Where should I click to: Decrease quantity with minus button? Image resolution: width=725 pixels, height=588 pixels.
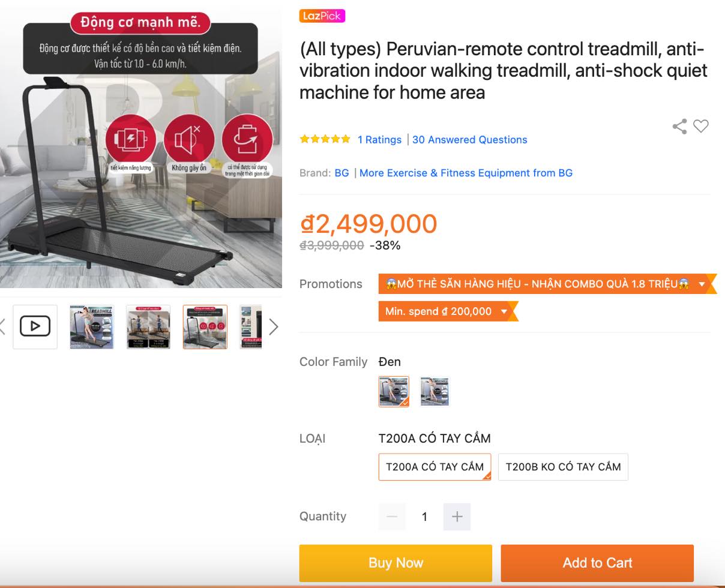[392, 517]
